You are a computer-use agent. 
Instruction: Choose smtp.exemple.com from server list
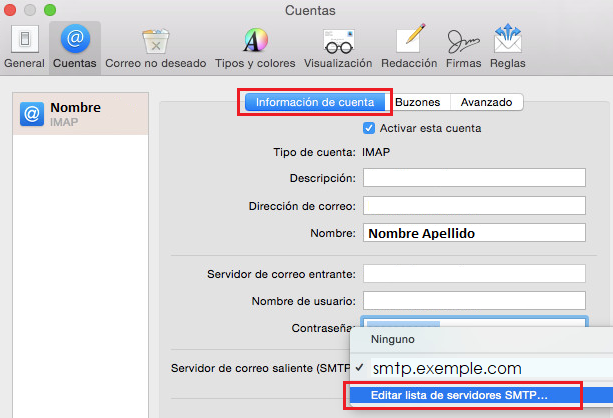point(446,368)
